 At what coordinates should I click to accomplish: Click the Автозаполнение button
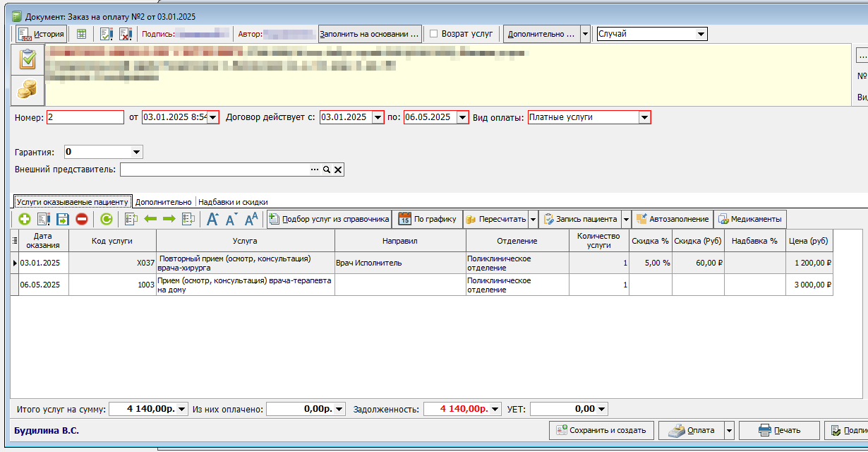[x=672, y=219]
